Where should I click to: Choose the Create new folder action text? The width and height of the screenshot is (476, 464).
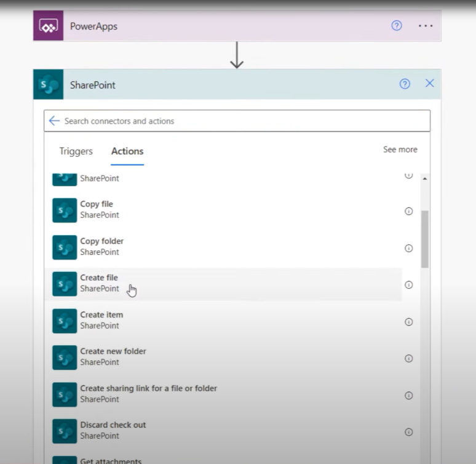click(113, 351)
